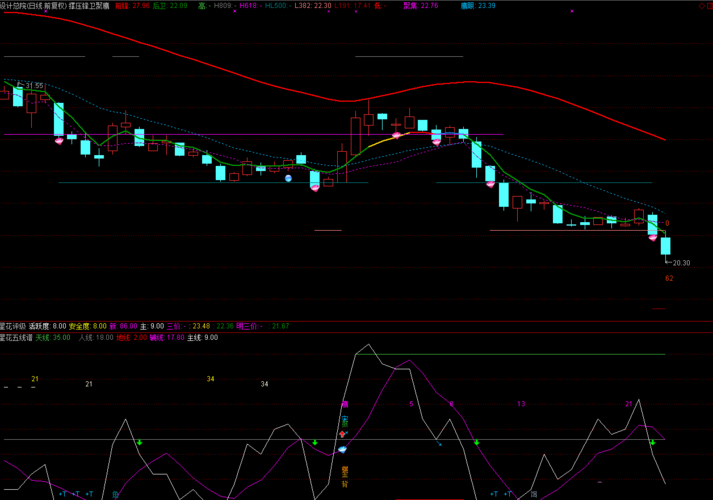713x500 pixels.
Task: Click the small blue x on the white indicator line
Action: pos(440,444)
